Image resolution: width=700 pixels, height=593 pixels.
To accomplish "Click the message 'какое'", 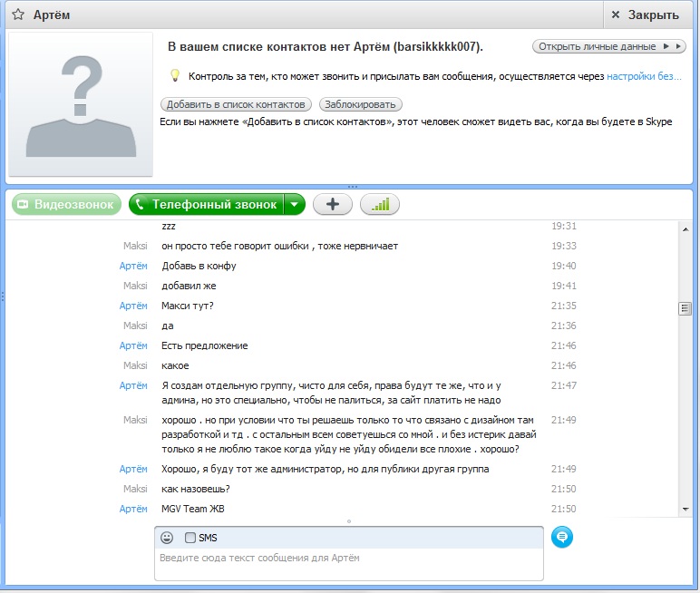I will coord(175,365).
